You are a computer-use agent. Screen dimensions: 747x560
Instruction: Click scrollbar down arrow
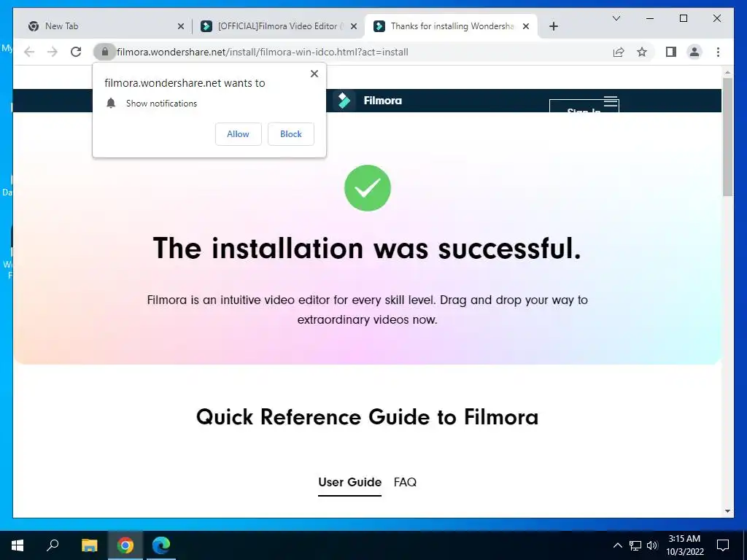pyautogui.click(x=727, y=511)
